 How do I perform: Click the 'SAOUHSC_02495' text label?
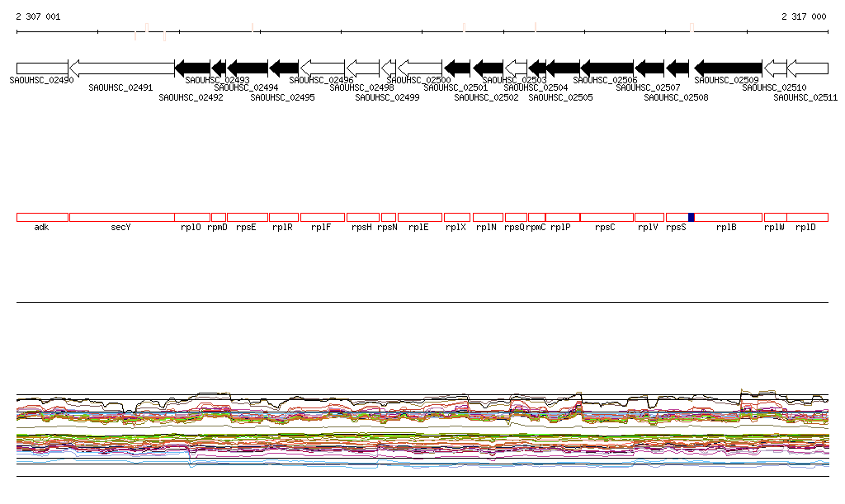pyautogui.click(x=282, y=97)
